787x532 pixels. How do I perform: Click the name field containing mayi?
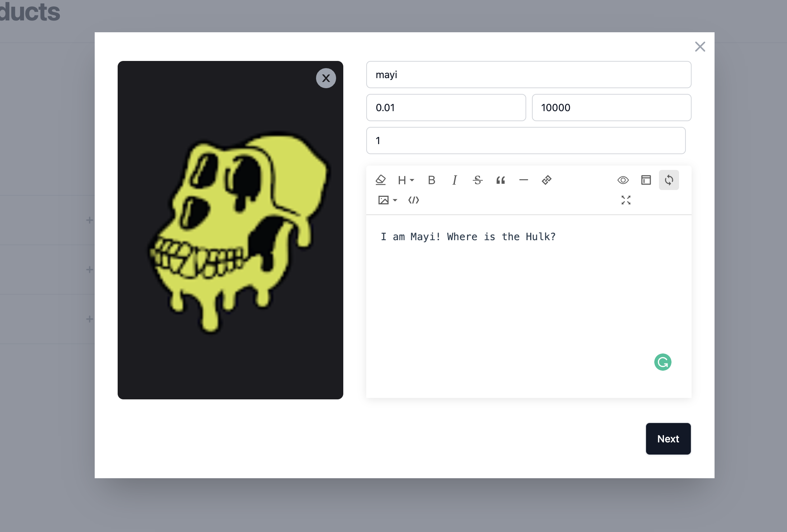(x=528, y=75)
